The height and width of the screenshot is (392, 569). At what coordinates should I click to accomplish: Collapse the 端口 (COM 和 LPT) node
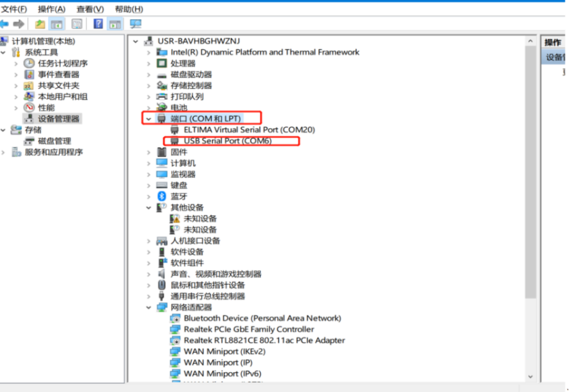coord(149,119)
